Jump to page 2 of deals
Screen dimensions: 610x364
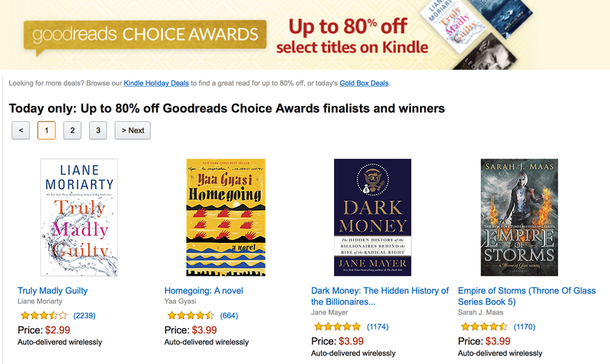(72, 130)
